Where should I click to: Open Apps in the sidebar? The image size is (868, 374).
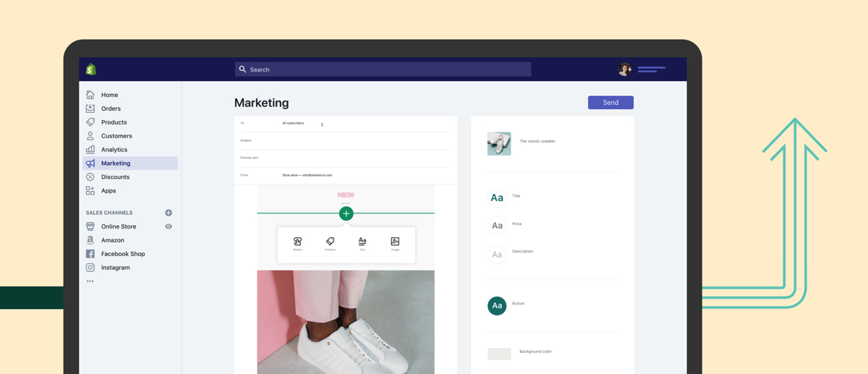pos(109,191)
